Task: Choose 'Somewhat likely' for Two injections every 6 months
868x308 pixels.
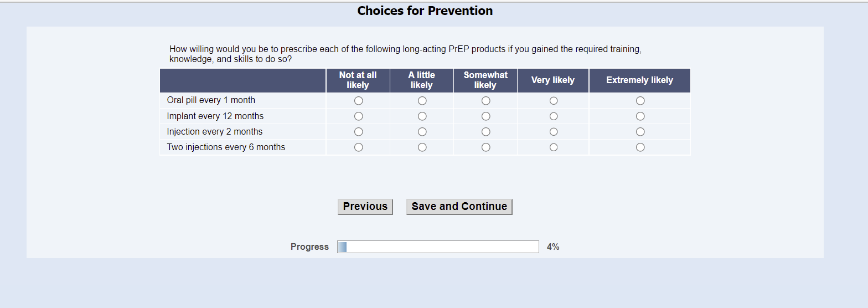Action: point(485,147)
